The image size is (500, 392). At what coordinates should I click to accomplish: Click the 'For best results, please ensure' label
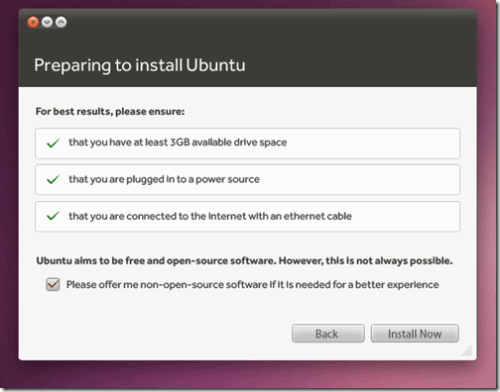pos(110,111)
